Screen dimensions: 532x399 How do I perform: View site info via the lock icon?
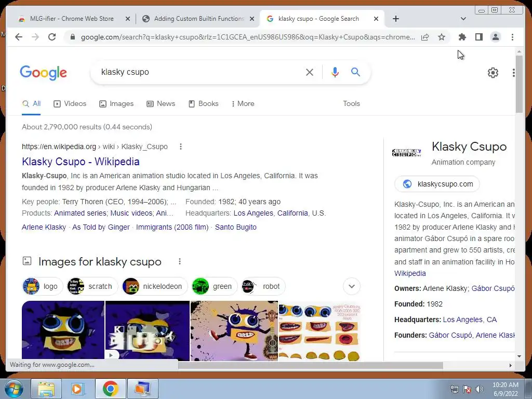pyautogui.click(x=72, y=37)
